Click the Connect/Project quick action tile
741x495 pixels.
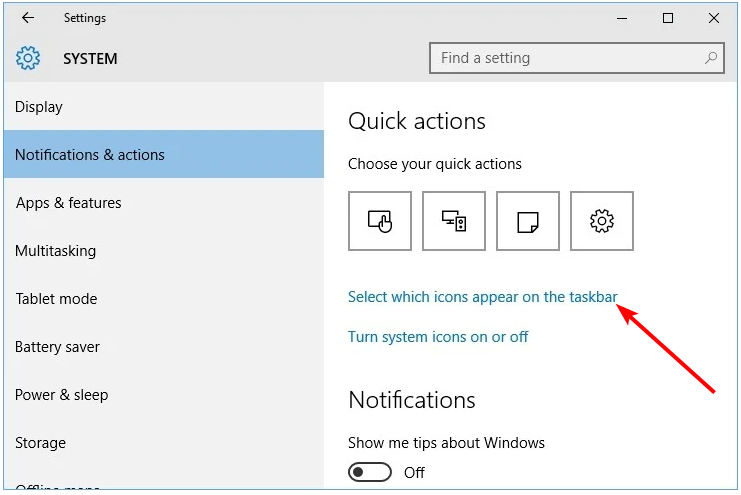pyautogui.click(x=453, y=221)
